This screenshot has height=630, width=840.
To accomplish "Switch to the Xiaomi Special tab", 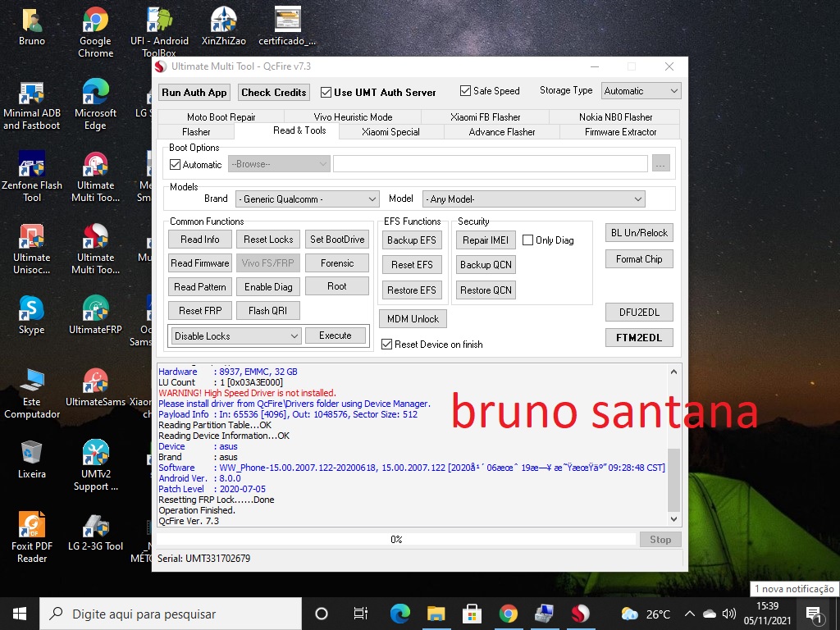I will 390,132.
